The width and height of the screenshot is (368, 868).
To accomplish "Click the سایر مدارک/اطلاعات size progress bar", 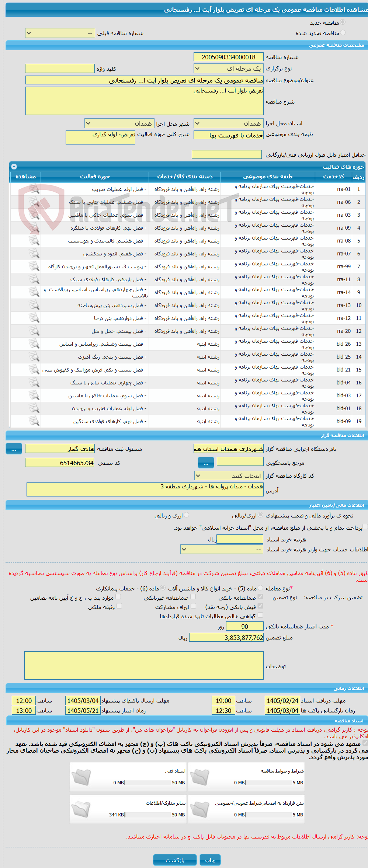I will tap(148, 815).
